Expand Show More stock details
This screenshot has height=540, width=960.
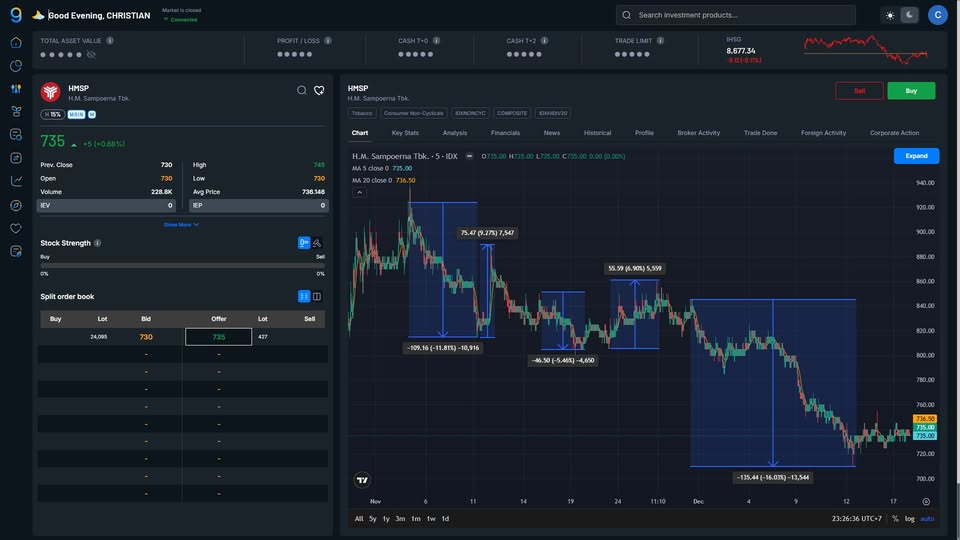[181, 225]
